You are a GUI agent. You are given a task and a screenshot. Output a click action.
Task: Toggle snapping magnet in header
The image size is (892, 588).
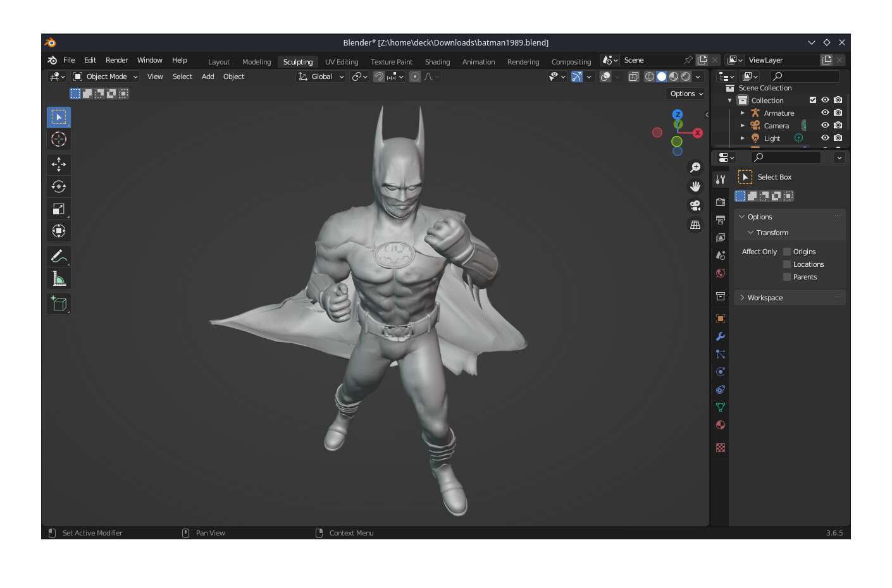(379, 77)
